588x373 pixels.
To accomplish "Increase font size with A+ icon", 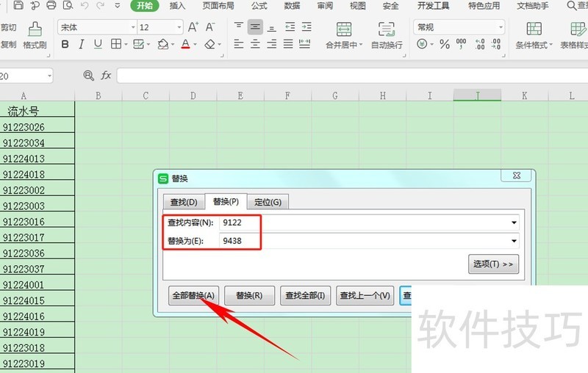I will [193, 27].
